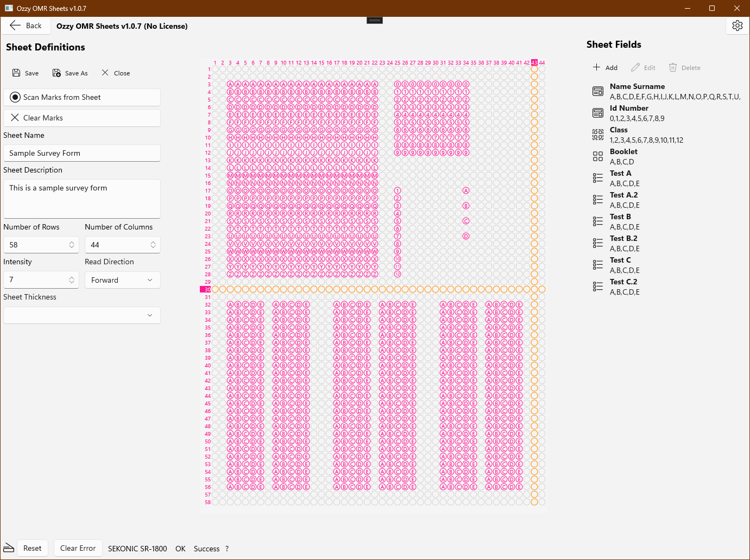Screen dimensions: 750x560
Task: Open settings via the gear icon
Action: 737,26
